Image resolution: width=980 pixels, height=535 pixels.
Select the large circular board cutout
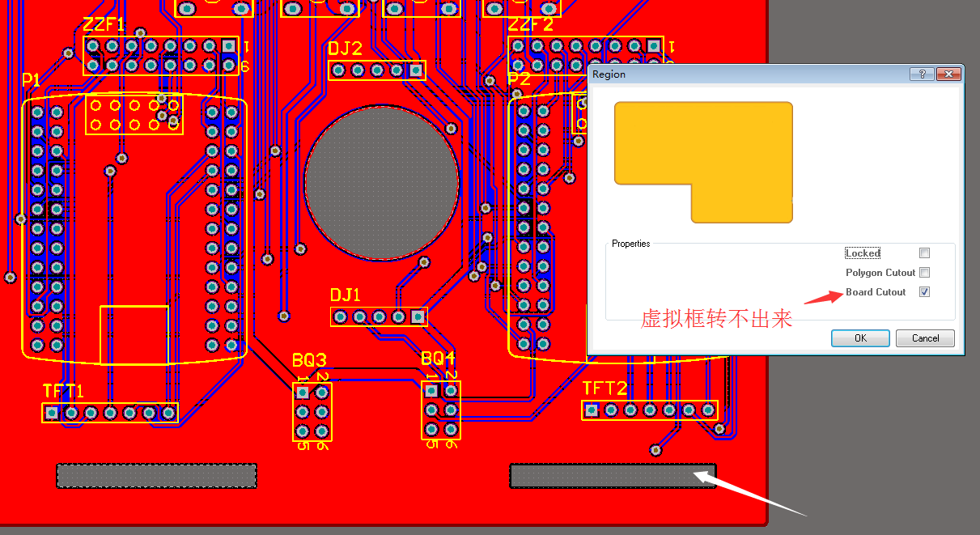pyautogui.click(x=380, y=182)
